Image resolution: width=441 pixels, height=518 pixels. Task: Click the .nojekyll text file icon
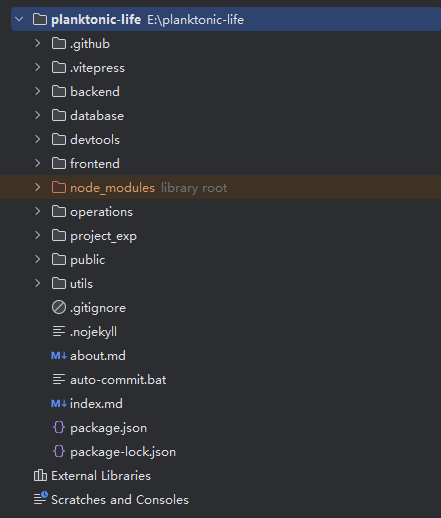click(59, 331)
